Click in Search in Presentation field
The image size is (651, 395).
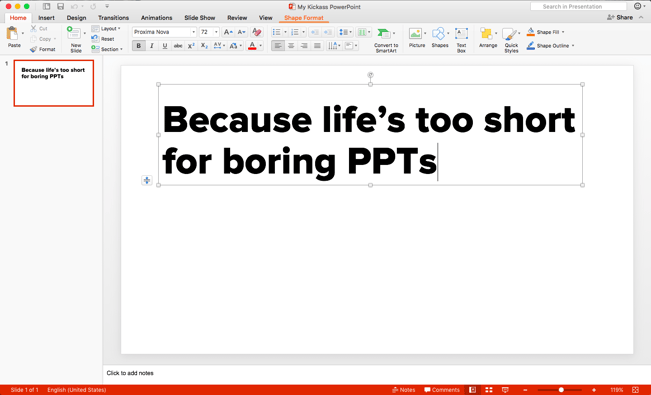click(x=578, y=7)
